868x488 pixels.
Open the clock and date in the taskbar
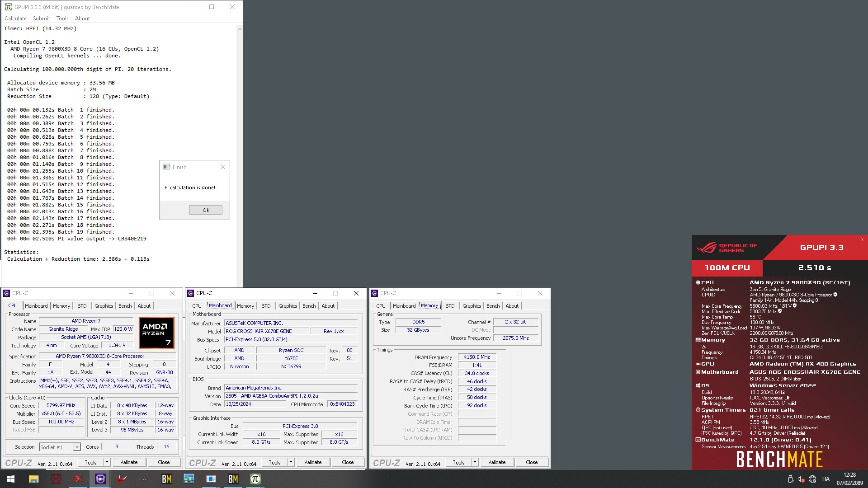(849, 479)
